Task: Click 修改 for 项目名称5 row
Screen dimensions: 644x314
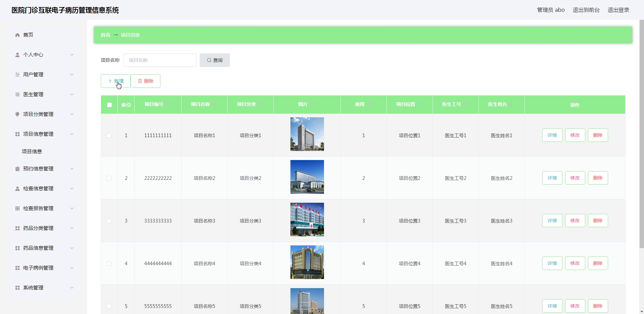Action: [575, 306]
